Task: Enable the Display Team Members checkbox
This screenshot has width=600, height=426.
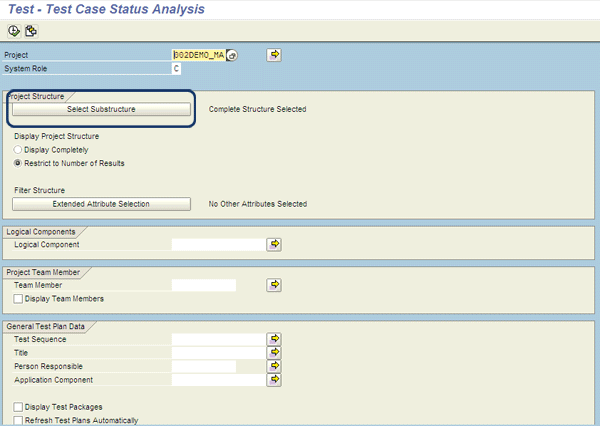Action: (19, 299)
